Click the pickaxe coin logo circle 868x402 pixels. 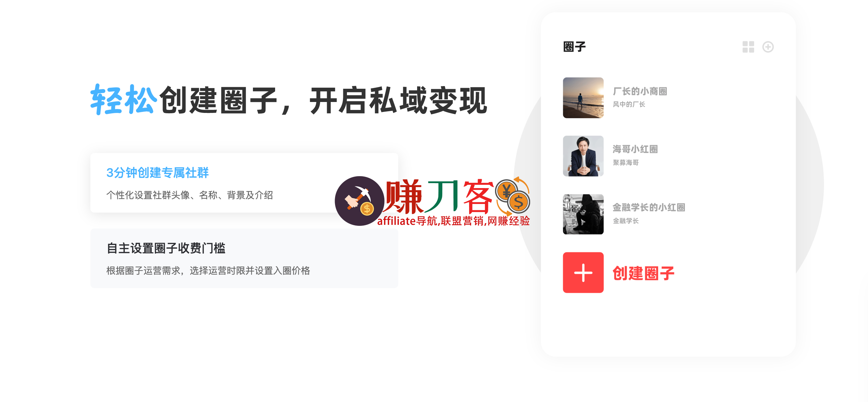click(359, 201)
